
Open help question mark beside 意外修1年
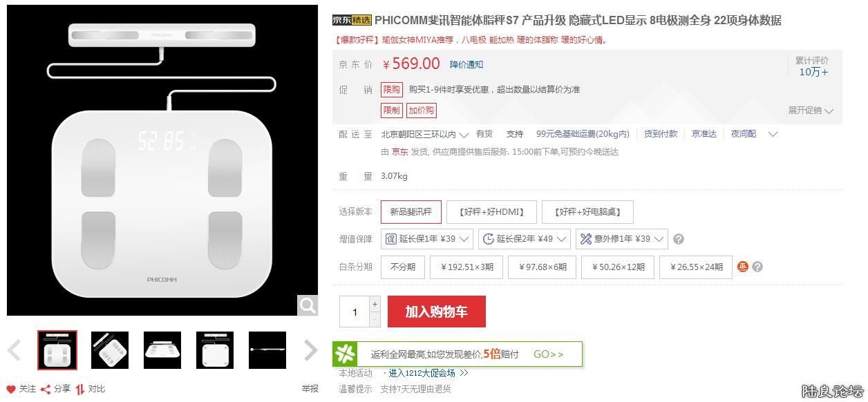coord(679,239)
